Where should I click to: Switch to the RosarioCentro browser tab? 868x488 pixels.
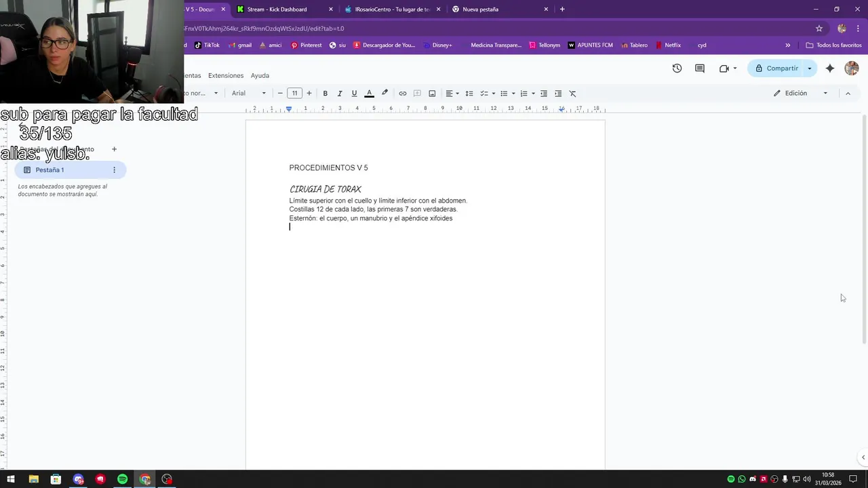(x=392, y=9)
